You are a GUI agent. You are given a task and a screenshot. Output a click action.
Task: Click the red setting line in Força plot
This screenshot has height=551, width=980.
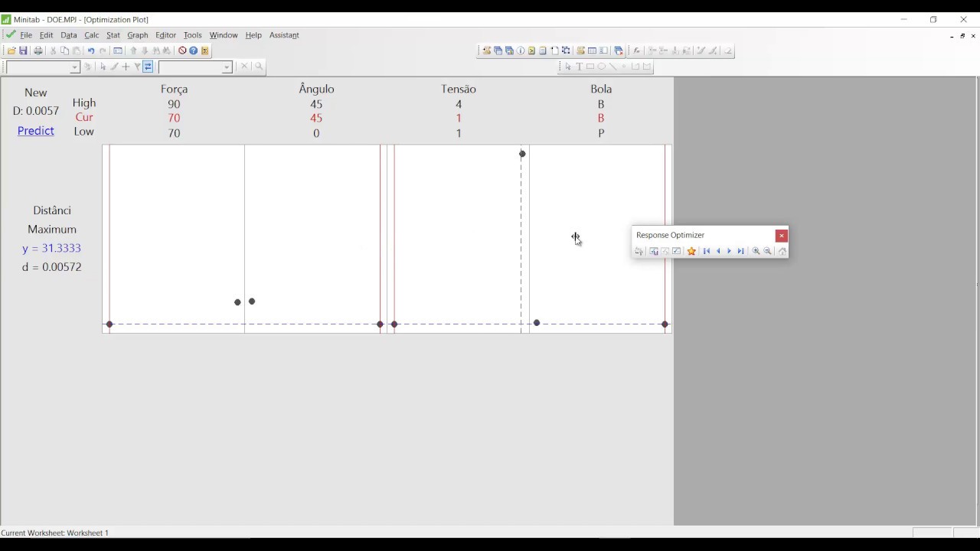click(x=109, y=237)
